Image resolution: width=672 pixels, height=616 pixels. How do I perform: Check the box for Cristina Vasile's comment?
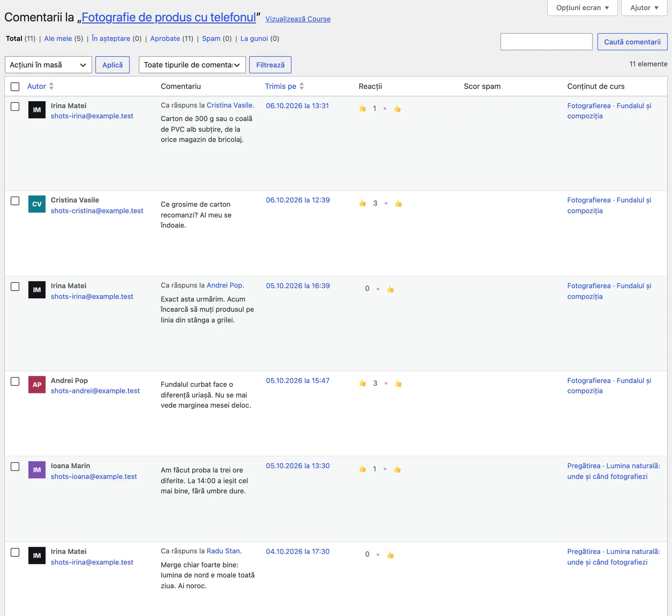tap(15, 201)
